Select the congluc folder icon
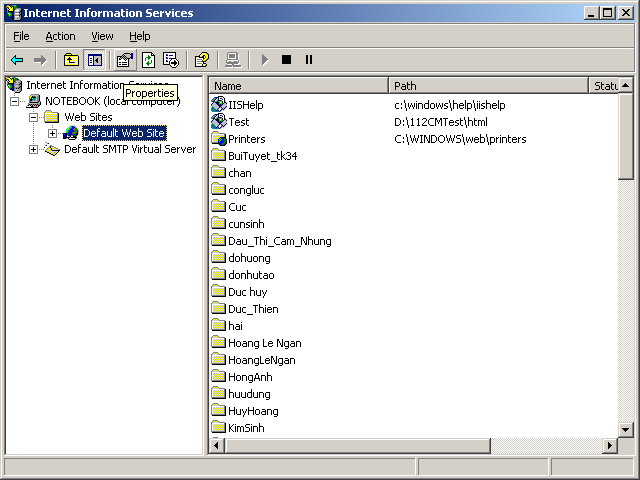 point(219,190)
